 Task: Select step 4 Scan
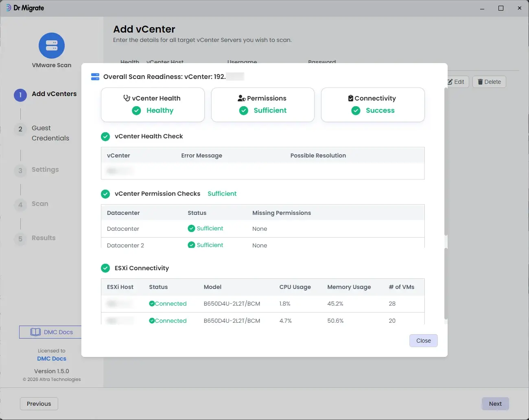32,204
